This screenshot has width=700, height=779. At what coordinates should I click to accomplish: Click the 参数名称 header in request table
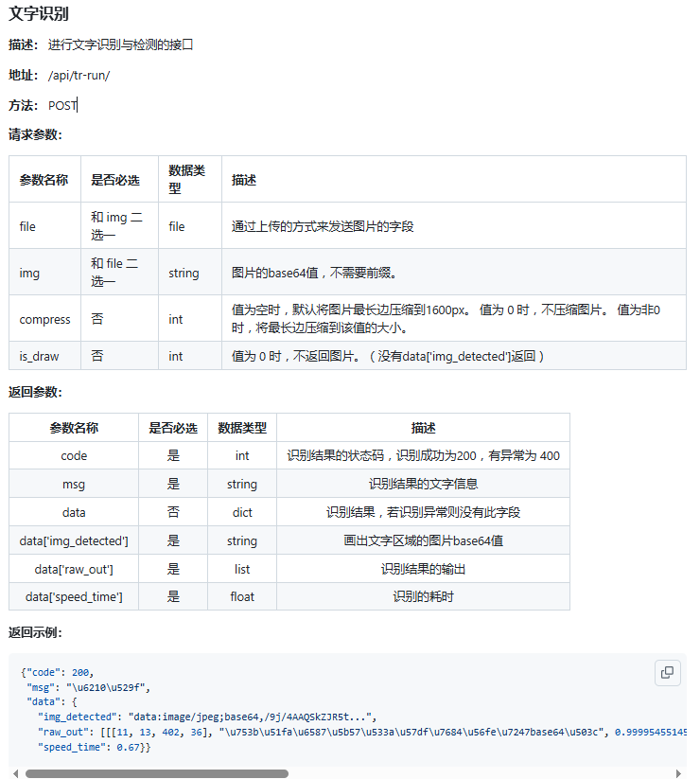click(44, 180)
